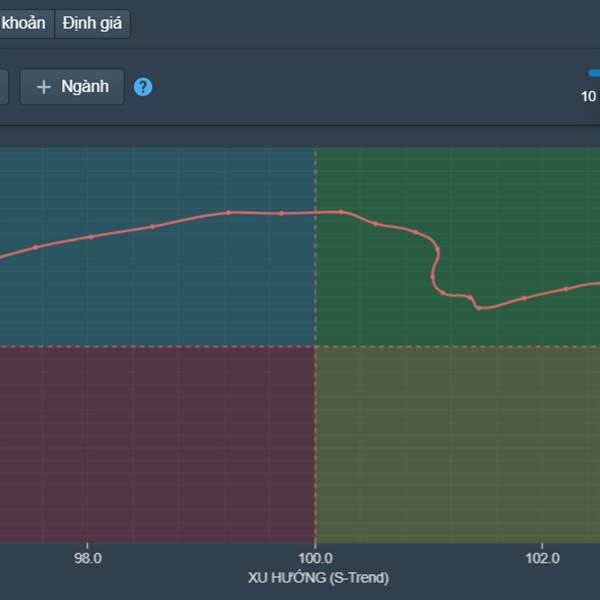Click the + Ngành button
Image resolution: width=600 pixels, height=600 pixels.
point(72,87)
